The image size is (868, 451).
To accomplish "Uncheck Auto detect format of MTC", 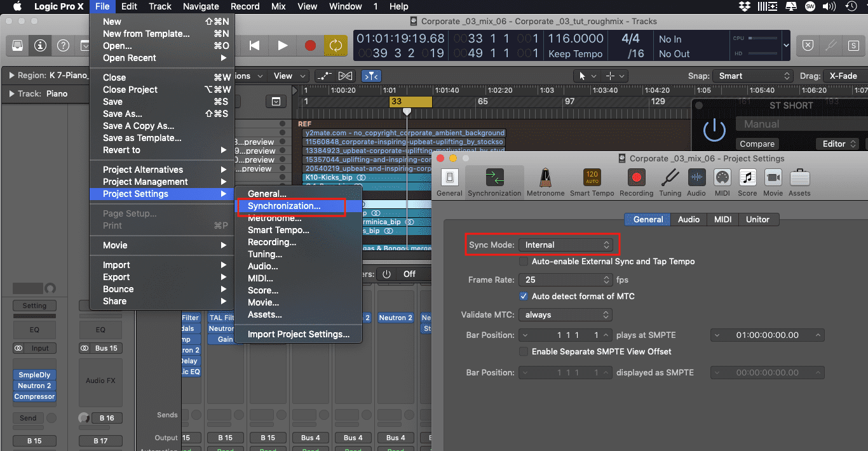I will click(x=524, y=296).
